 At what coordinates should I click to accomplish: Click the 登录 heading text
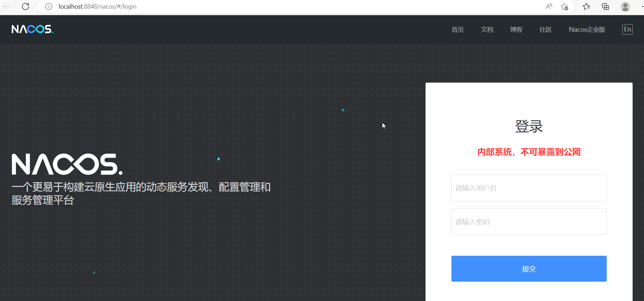click(529, 126)
